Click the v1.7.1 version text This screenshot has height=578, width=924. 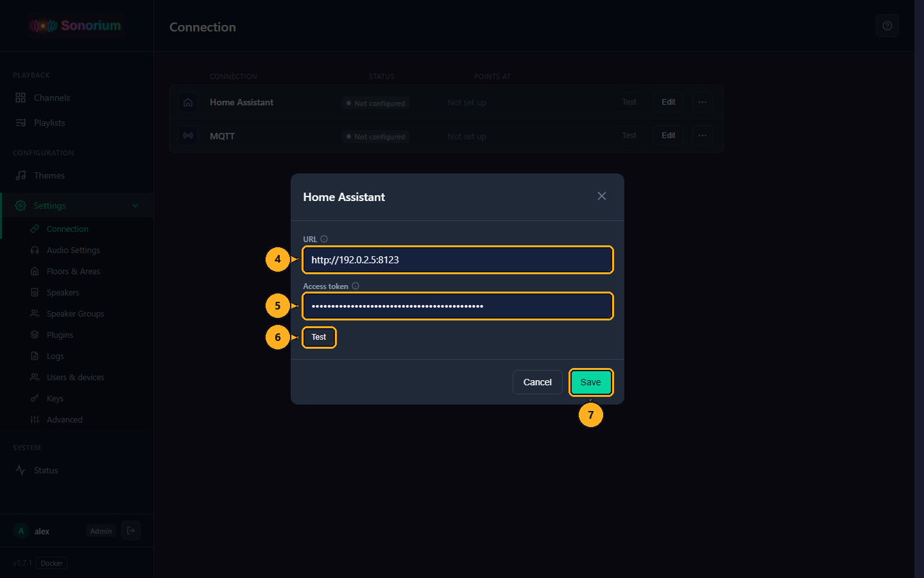22,563
